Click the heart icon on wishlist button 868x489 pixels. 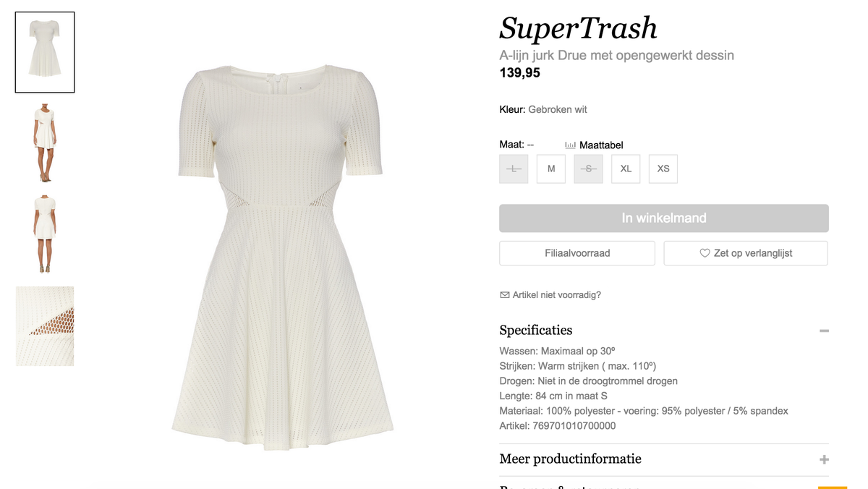(705, 253)
